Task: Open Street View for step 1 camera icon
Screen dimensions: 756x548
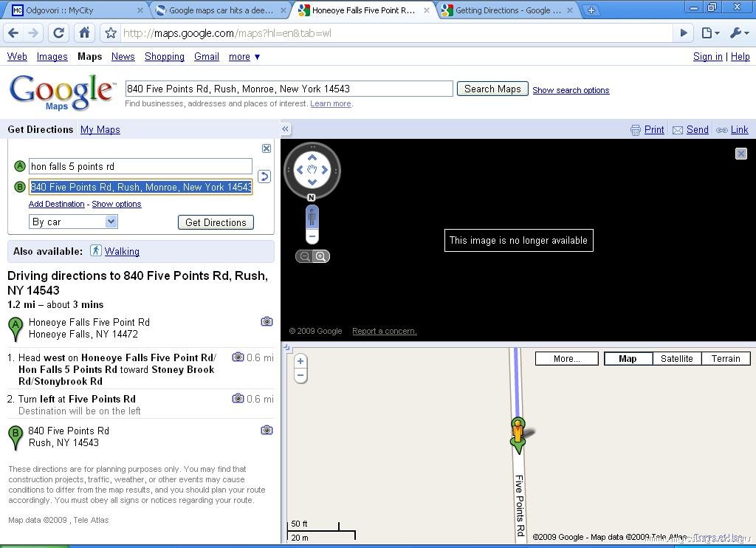Action: 238,357
